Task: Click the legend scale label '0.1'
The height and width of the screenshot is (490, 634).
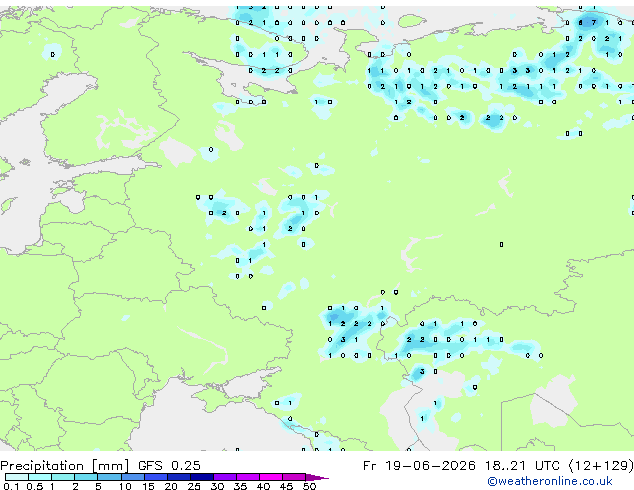Action: [11, 486]
